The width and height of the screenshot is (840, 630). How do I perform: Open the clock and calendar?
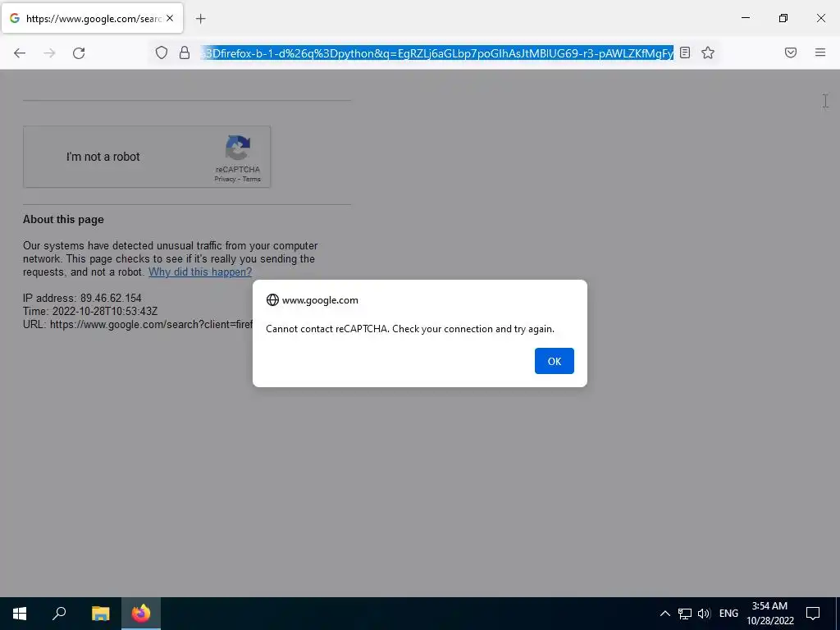click(x=769, y=614)
